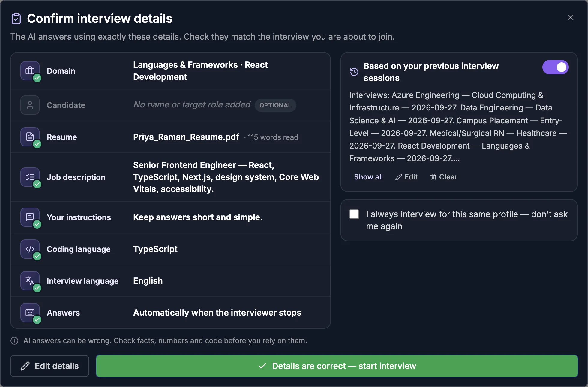This screenshot has width=588, height=387.
Task: Click the Candidate person icon
Action: [x=30, y=105]
